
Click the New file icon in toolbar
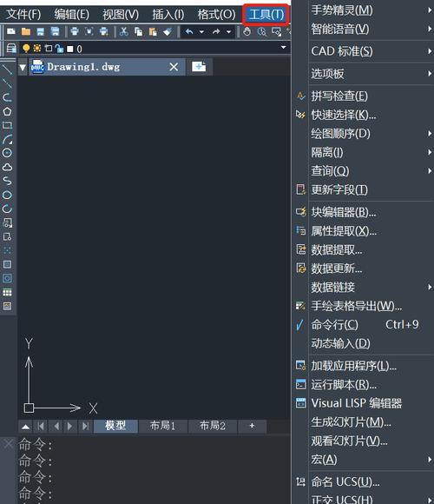[x=11, y=31]
